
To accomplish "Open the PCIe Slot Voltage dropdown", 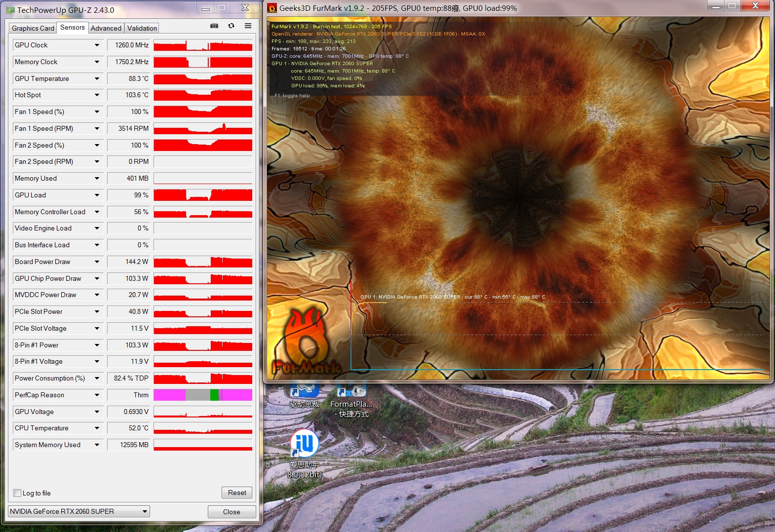I will pyautogui.click(x=97, y=328).
